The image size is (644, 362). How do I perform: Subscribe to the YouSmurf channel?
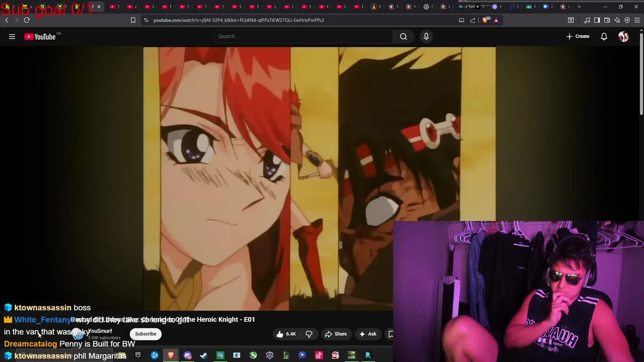pos(145,334)
